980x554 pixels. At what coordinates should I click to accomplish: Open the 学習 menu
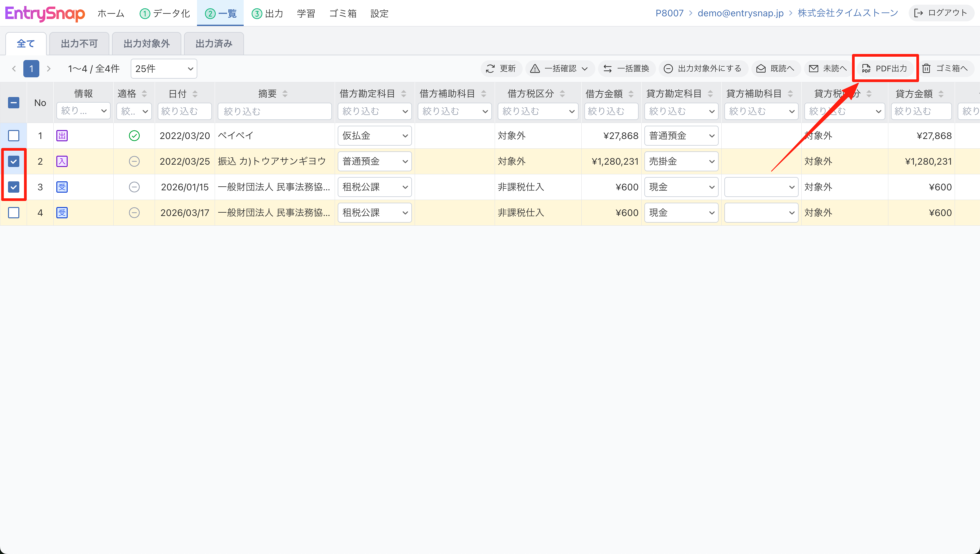click(306, 13)
